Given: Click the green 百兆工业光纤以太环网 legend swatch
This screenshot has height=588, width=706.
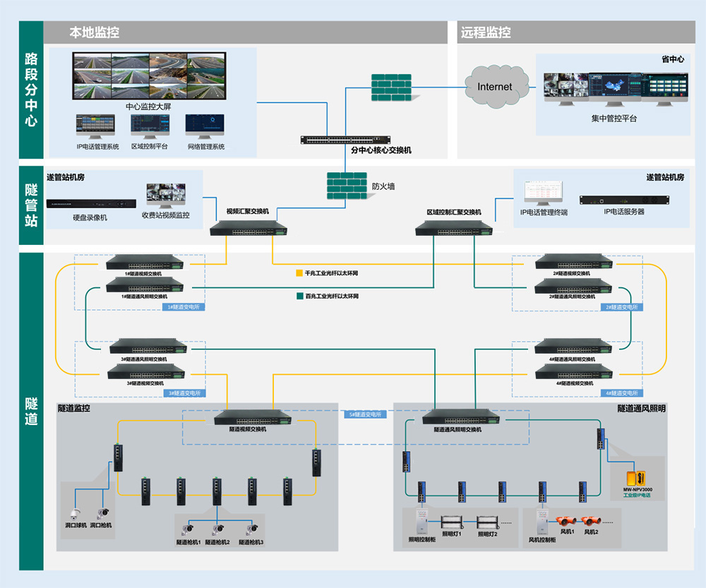Looking at the screenshot, I should [x=299, y=296].
